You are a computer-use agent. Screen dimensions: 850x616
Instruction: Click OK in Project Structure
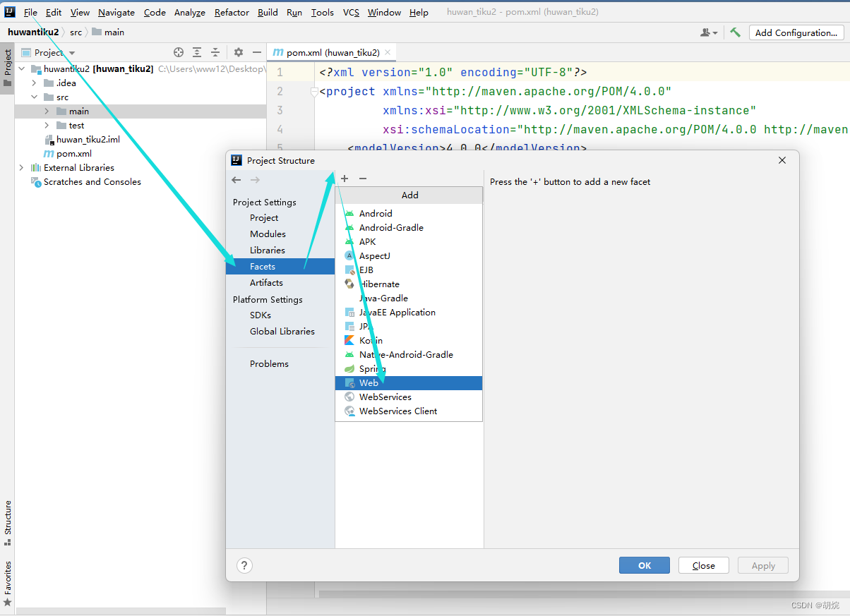coord(645,565)
